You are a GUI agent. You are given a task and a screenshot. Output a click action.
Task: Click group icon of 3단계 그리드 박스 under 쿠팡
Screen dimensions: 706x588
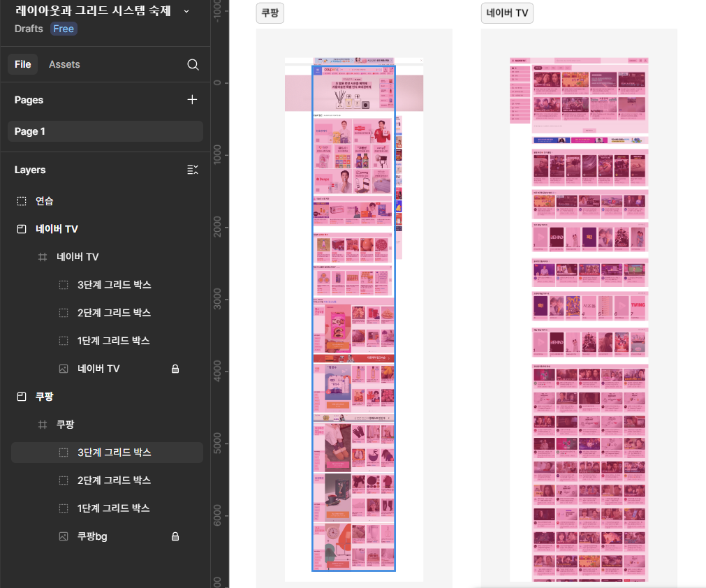64,453
